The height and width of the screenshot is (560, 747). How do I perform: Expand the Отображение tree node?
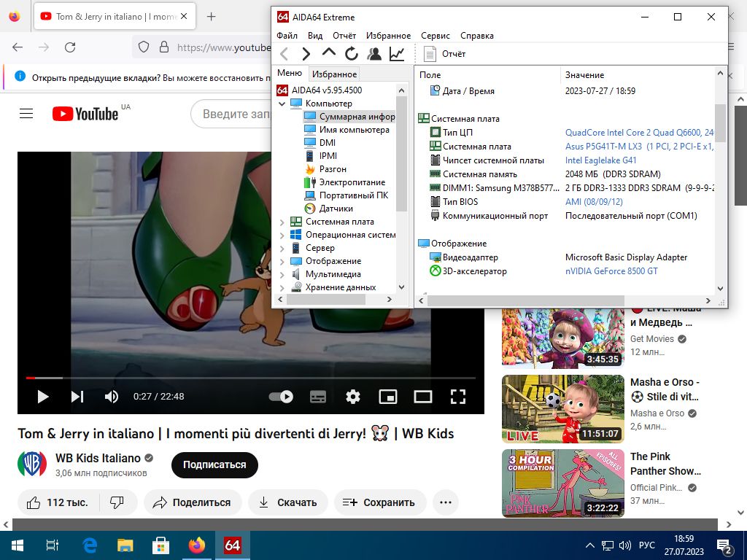282,262
